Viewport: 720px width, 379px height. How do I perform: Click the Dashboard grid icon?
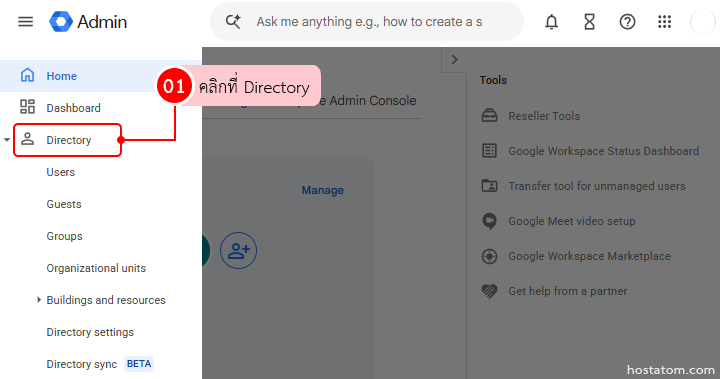coord(28,107)
